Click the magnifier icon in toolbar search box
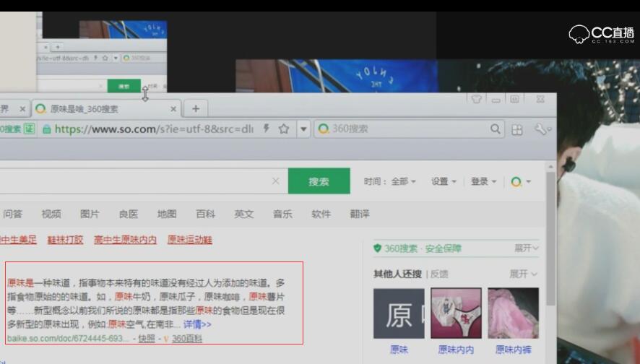 point(495,129)
